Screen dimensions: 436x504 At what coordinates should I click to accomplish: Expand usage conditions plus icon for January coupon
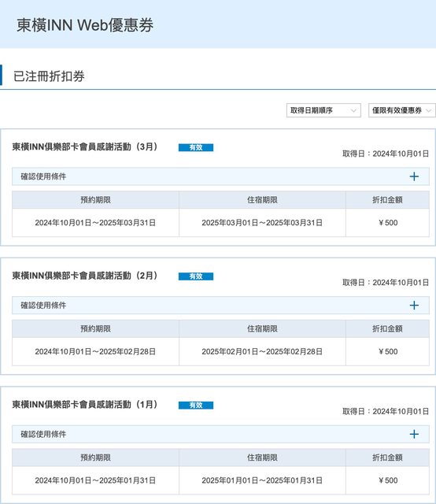[414, 434]
